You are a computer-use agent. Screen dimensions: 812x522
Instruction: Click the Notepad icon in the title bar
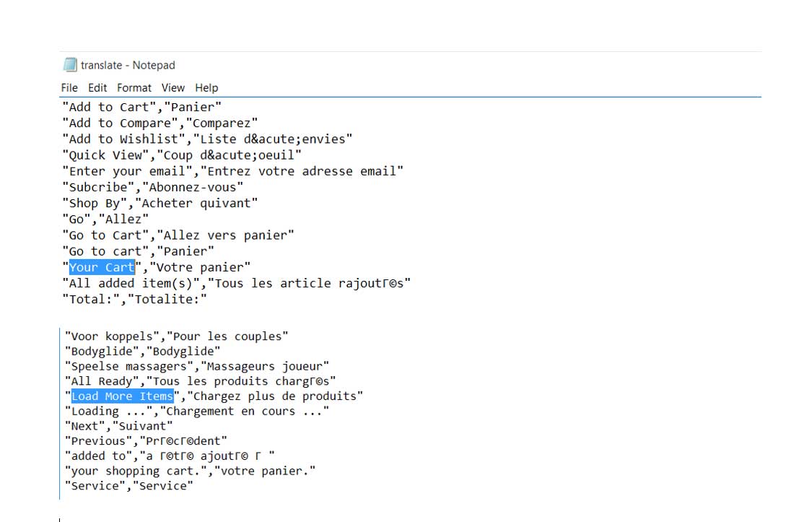tap(69, 65)
